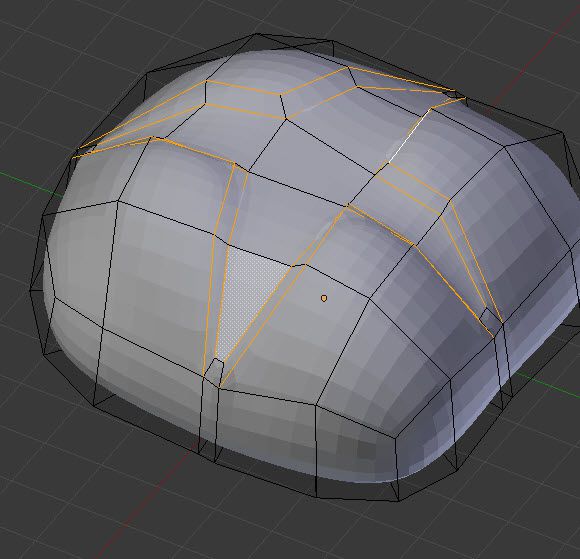The image size is (580, 559).
Task: Select the small tilted quad on the right slope
Action: tap(491, 318)
